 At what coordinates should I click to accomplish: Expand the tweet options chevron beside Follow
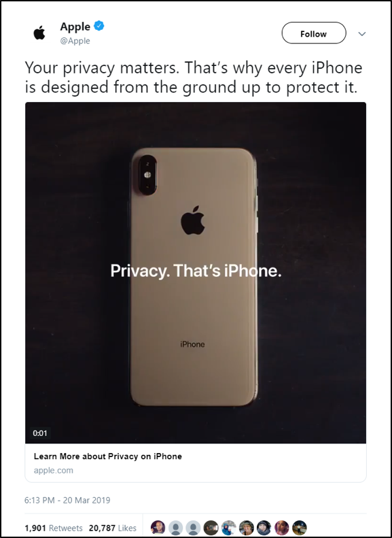(362, 33)
